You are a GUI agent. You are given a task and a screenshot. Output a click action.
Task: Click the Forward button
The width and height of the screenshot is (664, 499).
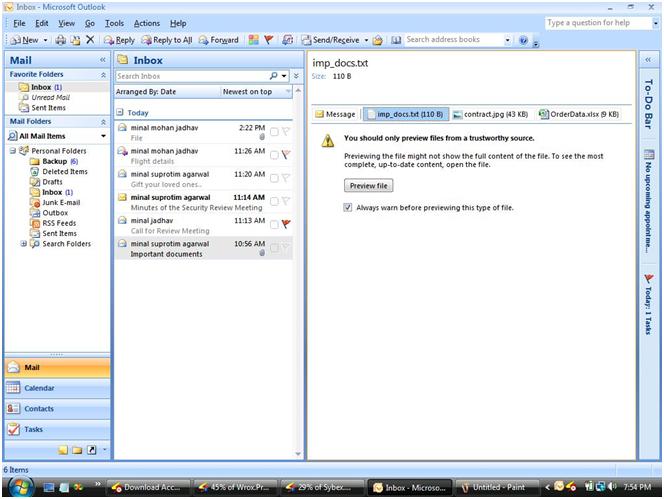[x=219, y=40]
